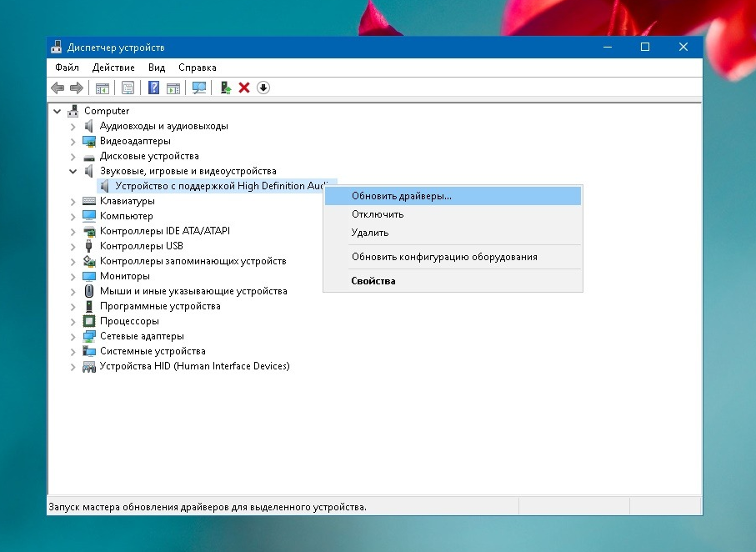The image size is (756, 552).
Task: Click the update driver toolbar icon
Action: 225,88
